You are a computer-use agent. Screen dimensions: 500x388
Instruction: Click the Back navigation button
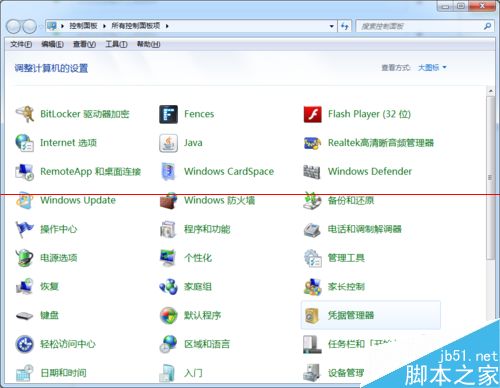pyautogui.click(x=13, y=26)
